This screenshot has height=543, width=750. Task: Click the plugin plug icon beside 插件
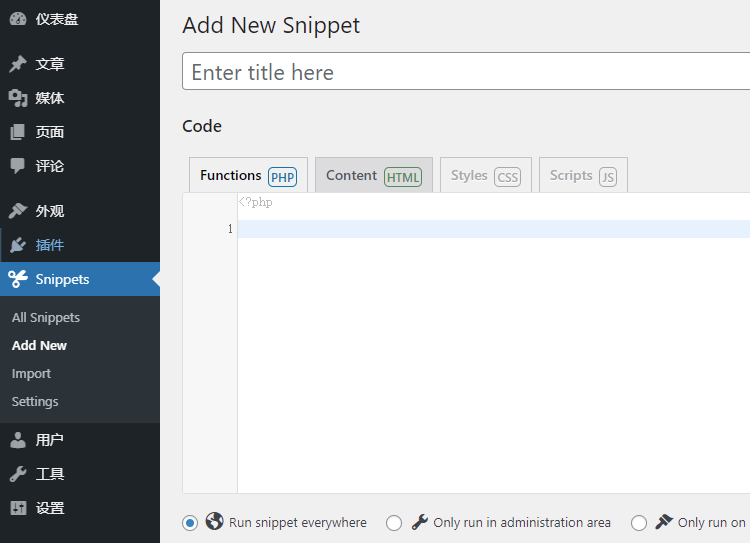[x=18, y=245]
